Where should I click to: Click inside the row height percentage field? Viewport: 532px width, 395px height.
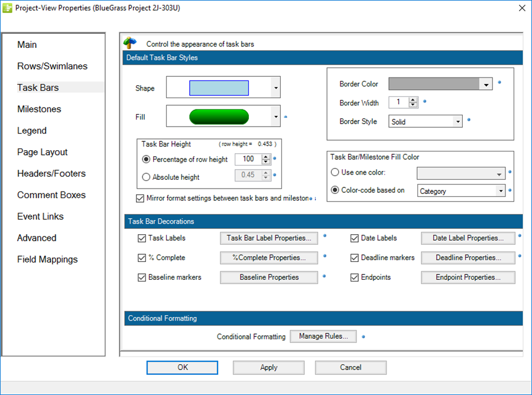point(249,159)
